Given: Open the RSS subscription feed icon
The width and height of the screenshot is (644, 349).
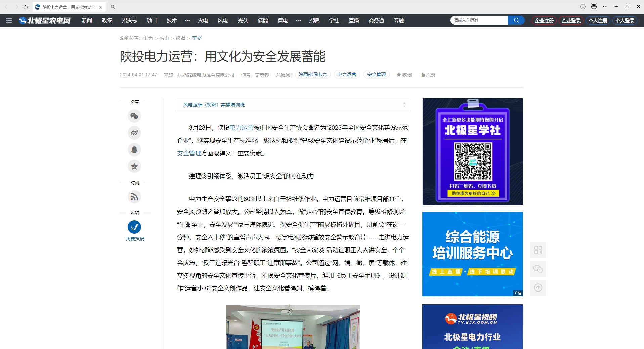Looking at the screenshot, I should 134,197.
